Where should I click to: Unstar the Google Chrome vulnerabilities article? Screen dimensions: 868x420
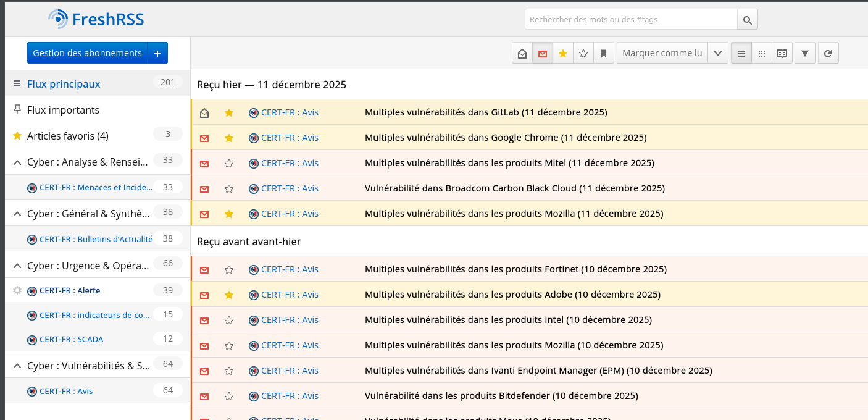(x=229, y=138)
